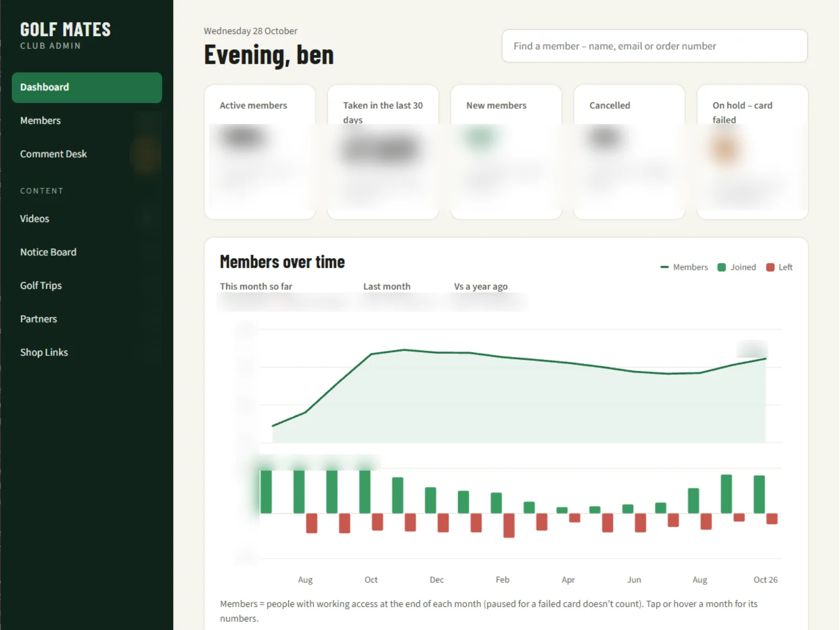Click the Oct axis label on chart

pos(371,580)
